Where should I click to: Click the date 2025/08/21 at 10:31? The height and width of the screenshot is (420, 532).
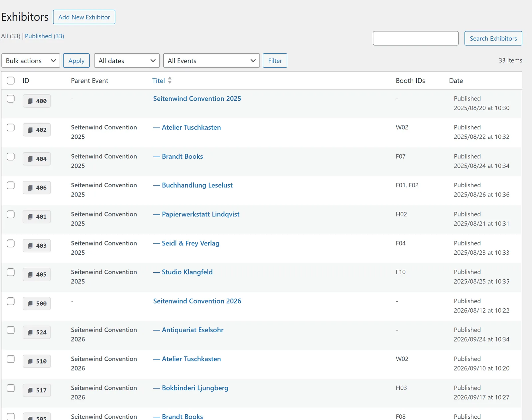pyautogui.click(x=481, y=224)
